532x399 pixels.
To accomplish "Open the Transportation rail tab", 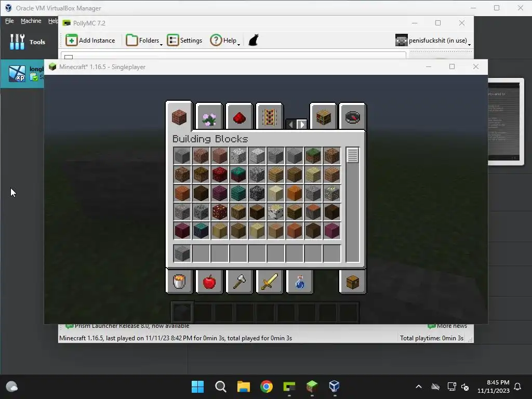I will (x=269, y=117).
